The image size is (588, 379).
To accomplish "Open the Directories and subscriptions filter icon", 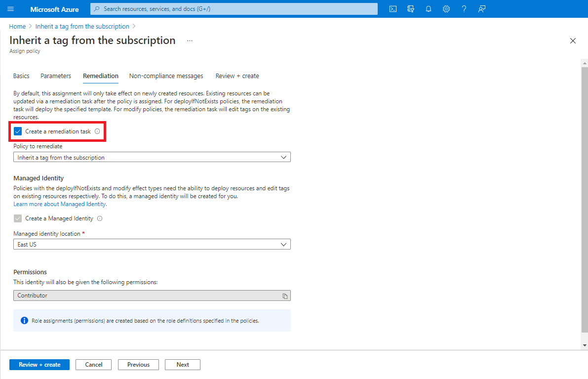I will click(x=411, y=9).
